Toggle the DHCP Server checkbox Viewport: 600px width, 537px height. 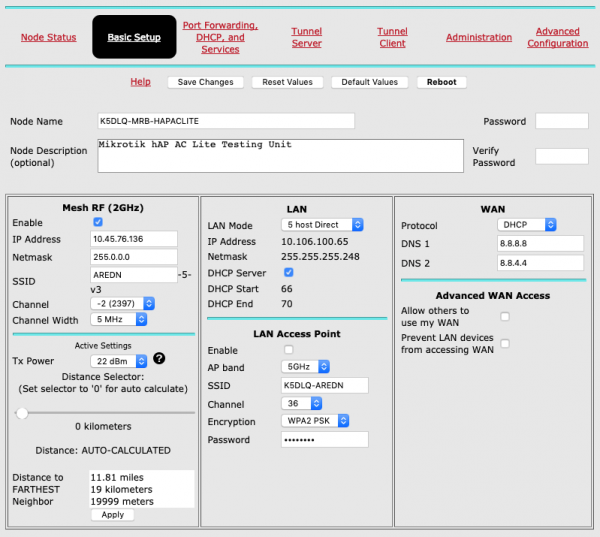pos(289,272)
